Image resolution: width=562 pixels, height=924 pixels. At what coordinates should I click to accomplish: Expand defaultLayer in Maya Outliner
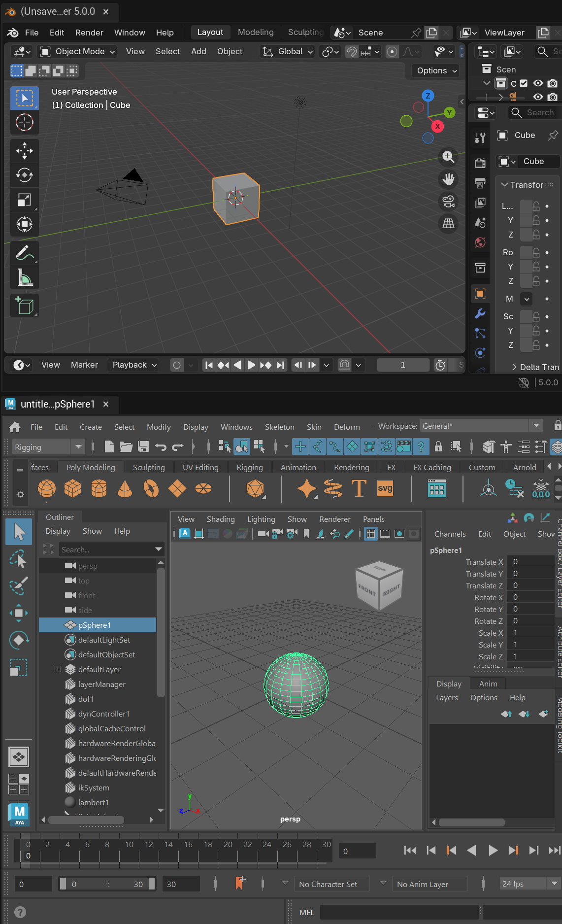[58, 669]
